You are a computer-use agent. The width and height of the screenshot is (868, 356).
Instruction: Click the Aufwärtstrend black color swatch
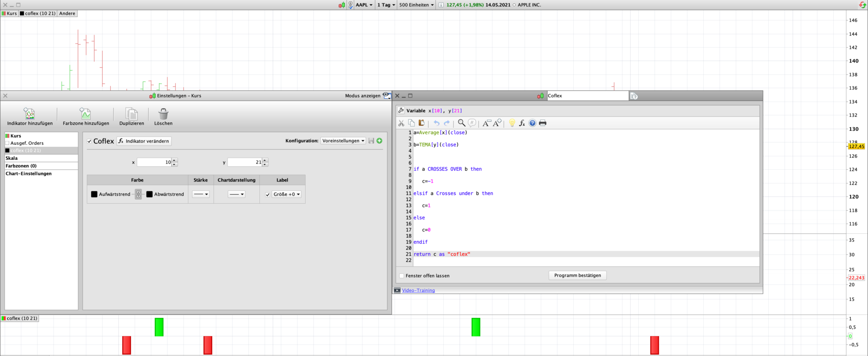[x=94, y=194]
